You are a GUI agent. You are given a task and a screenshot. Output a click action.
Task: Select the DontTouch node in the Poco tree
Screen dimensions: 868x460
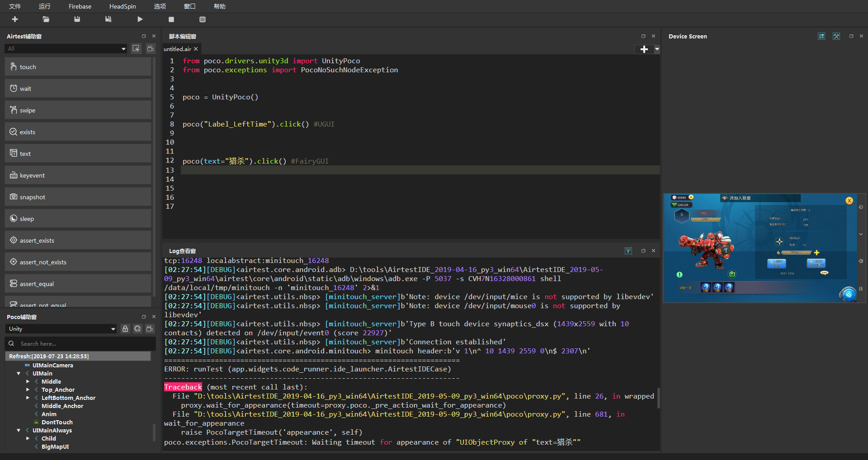(57, 422)
